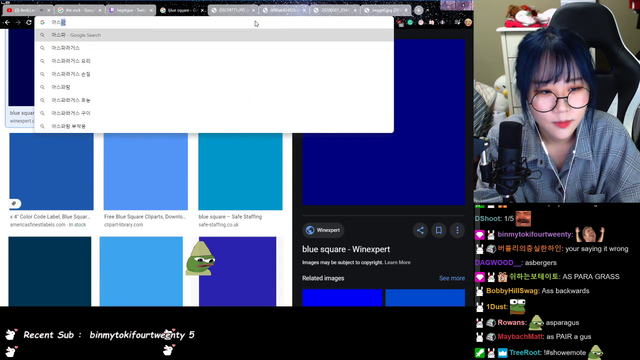Screen dimensions: 640x360
Task: Click chat username 'Rowans'
Action: pos(512,323)
